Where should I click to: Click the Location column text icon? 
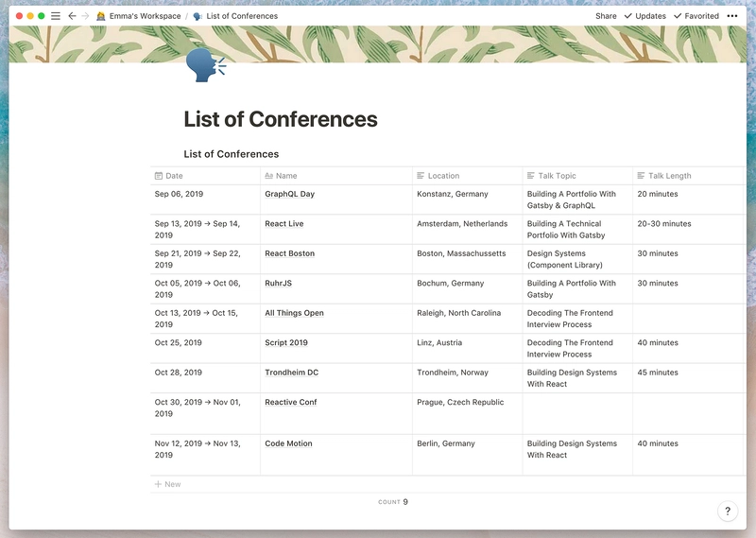click(421, 176)
